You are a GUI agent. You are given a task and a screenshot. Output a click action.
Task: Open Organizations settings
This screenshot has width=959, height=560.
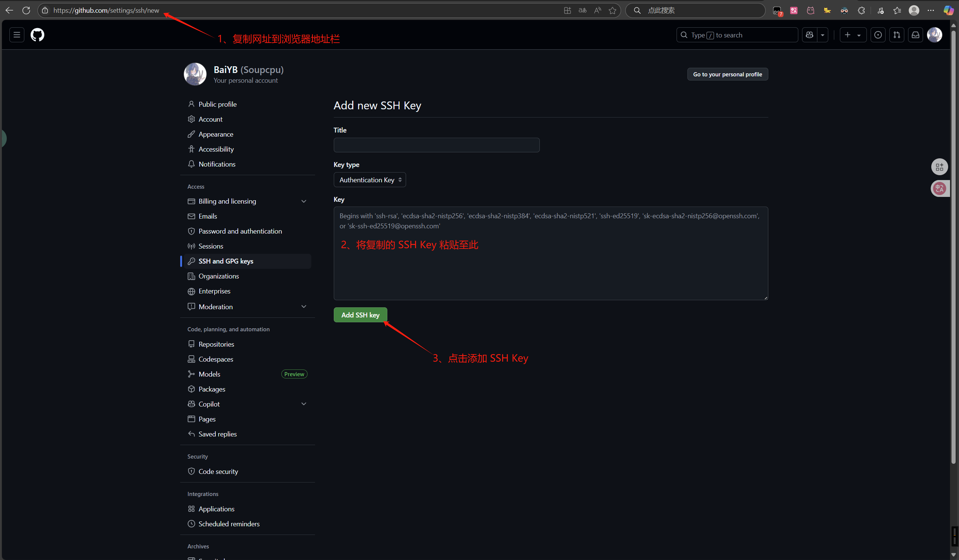coord(247,276)
